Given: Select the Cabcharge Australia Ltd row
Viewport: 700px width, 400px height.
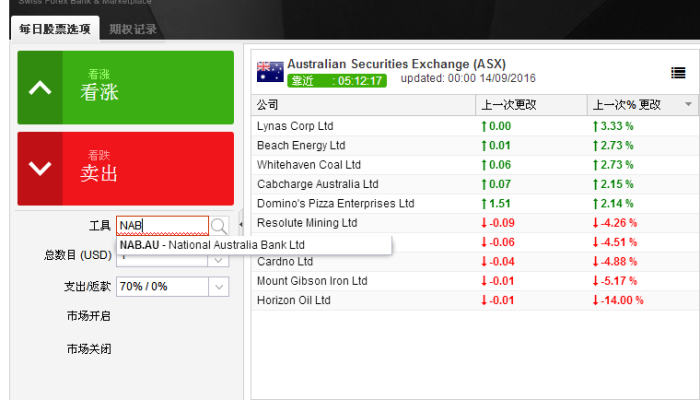Looking at the screenshot, I should [475, 184].
